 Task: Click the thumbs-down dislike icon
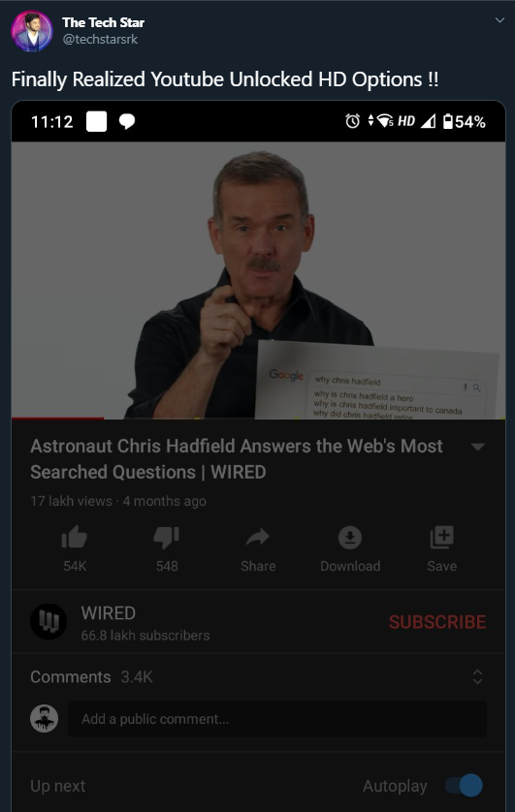[x=166, y=538]
